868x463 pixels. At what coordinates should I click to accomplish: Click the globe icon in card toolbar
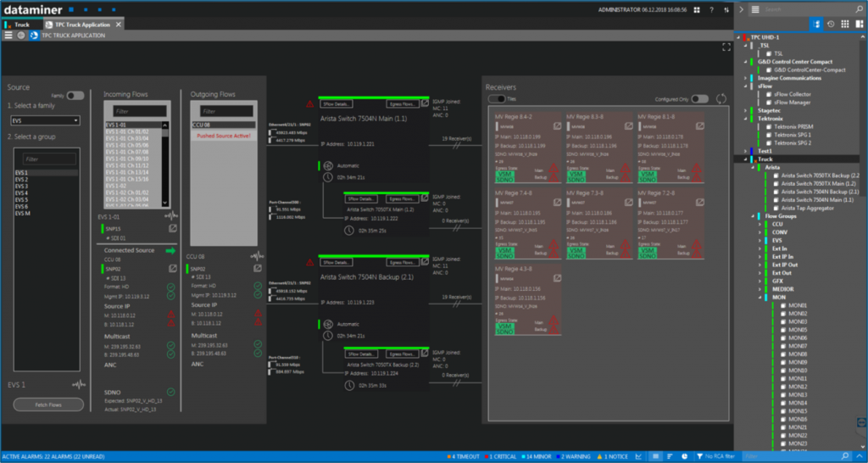[21, 36]
